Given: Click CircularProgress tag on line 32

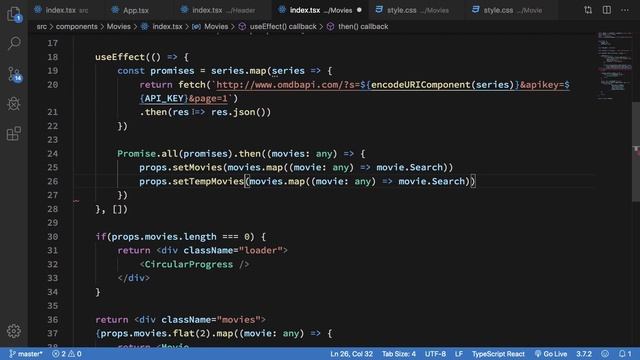Looking at the screenshot, I should point(189,264).
